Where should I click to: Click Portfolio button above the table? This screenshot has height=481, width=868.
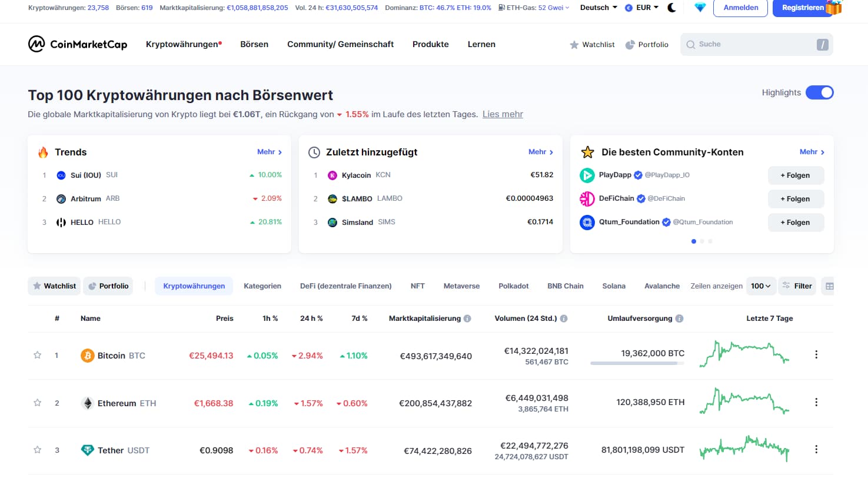point(108,286)
